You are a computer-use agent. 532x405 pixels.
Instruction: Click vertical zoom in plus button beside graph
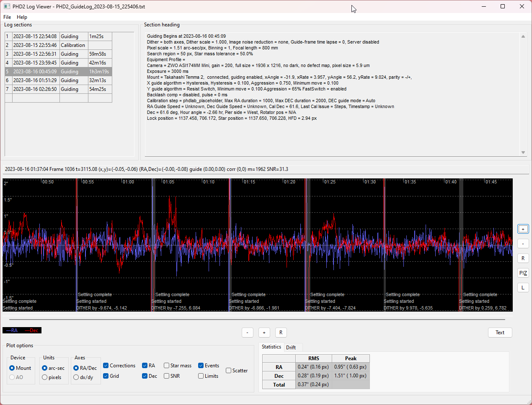point(523,229)
